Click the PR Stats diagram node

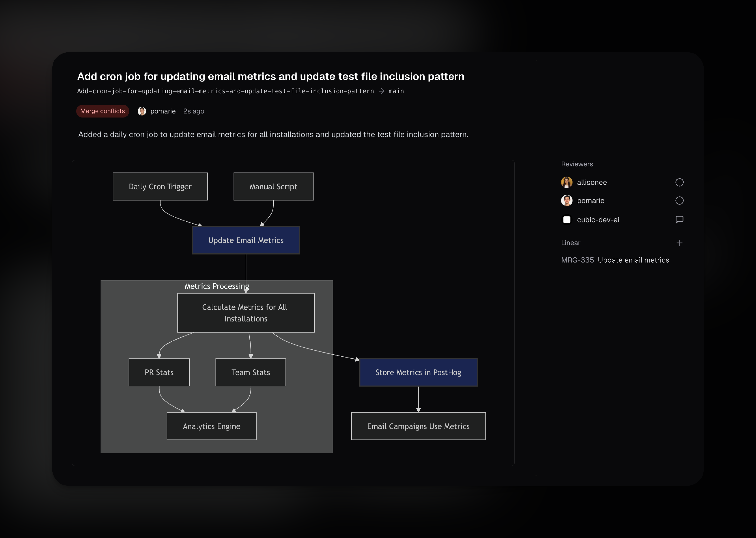[x=159, y=372]
